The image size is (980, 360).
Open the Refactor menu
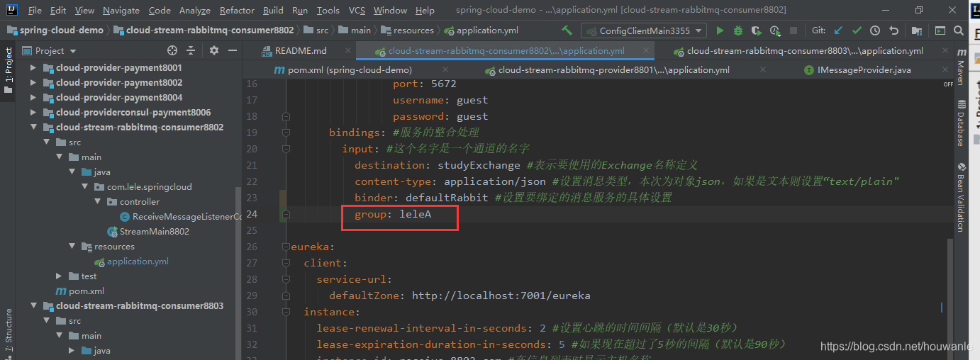click(237, 11)
